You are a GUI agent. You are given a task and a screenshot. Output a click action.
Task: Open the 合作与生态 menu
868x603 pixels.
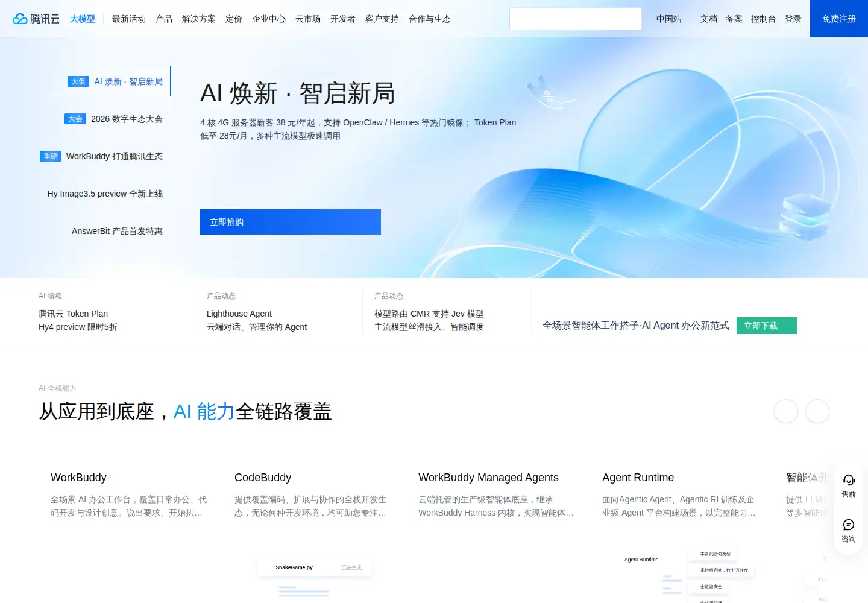(430, 19)
